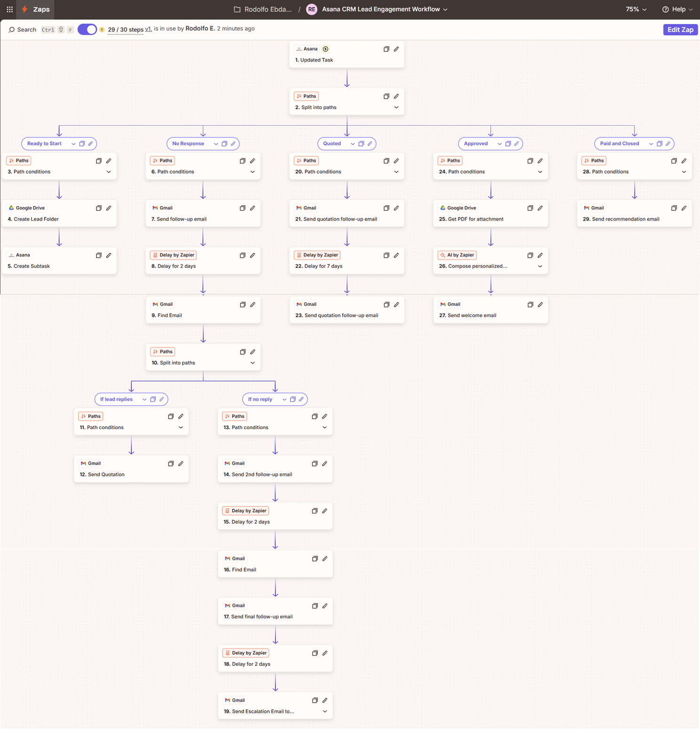Expand step 3 Path conditions
The height and width of the screenshot is (729, 700).
[109, 172]
